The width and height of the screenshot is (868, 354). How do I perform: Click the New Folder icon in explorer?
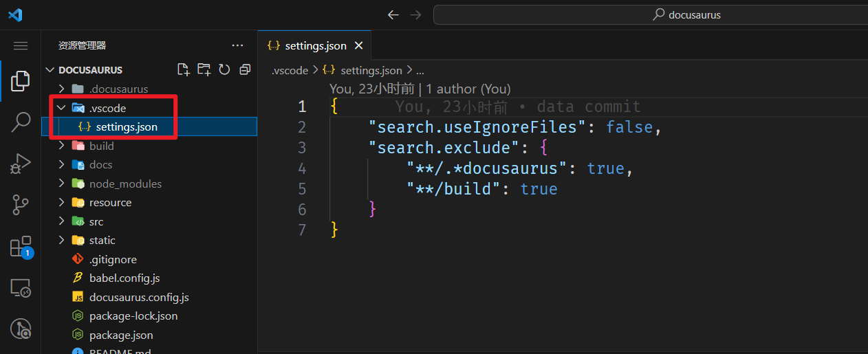pyautogui.click(x=204, y=69)
